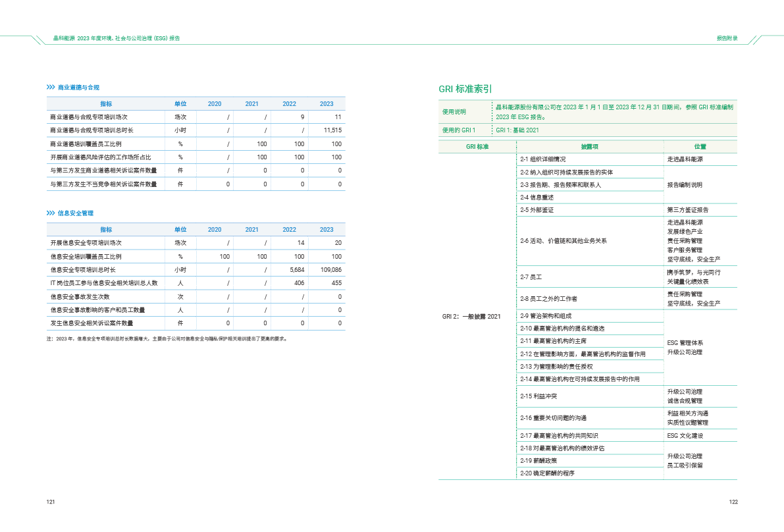
Task: Click the 2023 column header in the top-left table
Action: (327, 104)
